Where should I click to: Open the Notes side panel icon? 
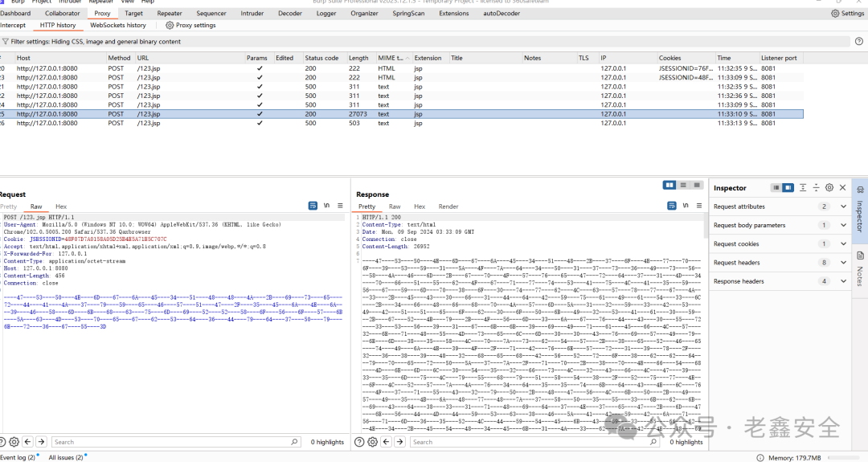coord(860,256)
